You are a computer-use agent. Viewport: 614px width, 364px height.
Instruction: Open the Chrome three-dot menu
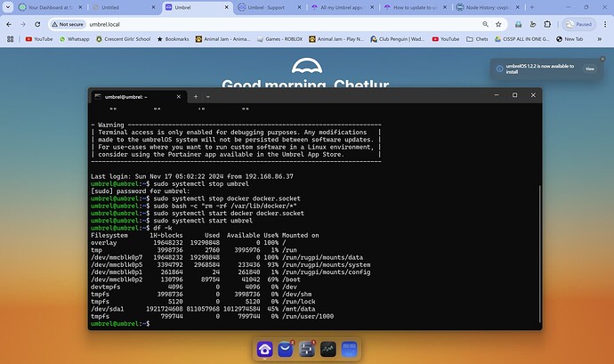605,24
